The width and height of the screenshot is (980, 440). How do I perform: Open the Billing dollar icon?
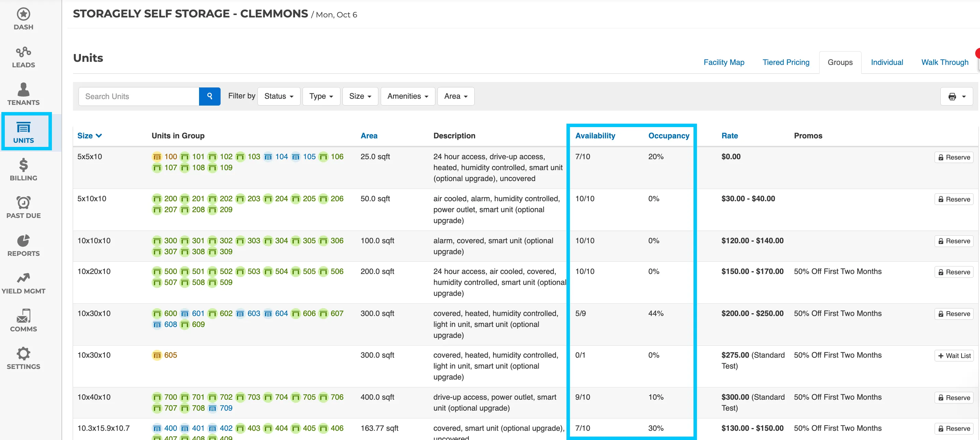click(23, 165)
